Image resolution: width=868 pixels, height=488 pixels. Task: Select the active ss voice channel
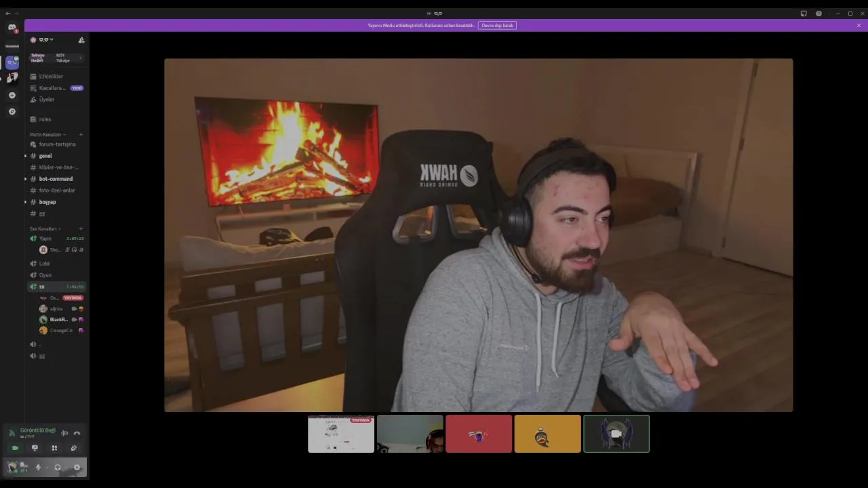point(56,287)
